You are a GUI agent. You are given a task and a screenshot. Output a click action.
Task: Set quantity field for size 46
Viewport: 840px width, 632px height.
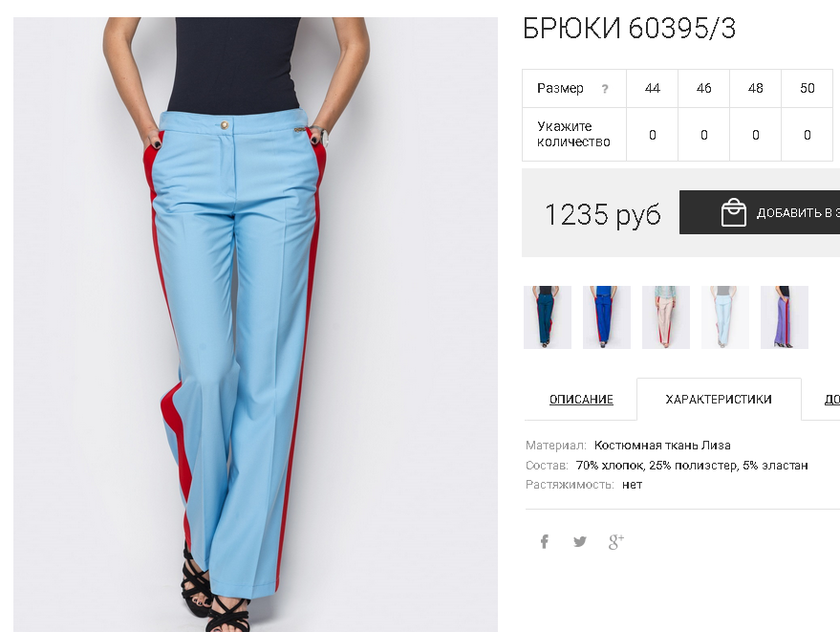(x=704, y=135)
